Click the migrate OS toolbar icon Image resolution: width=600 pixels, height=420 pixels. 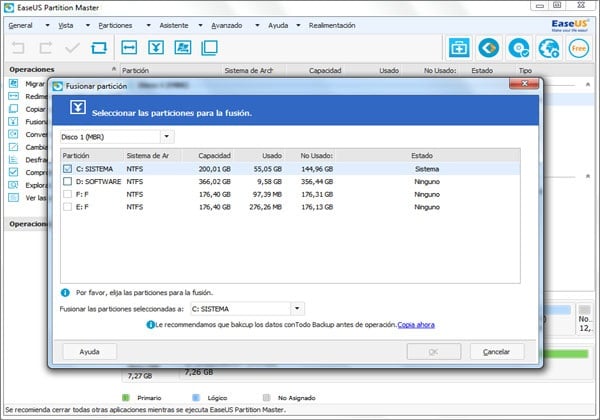click(183, 48)
